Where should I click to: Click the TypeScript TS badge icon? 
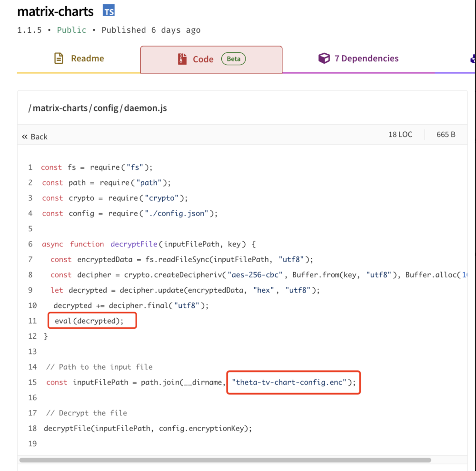[109, 11]
